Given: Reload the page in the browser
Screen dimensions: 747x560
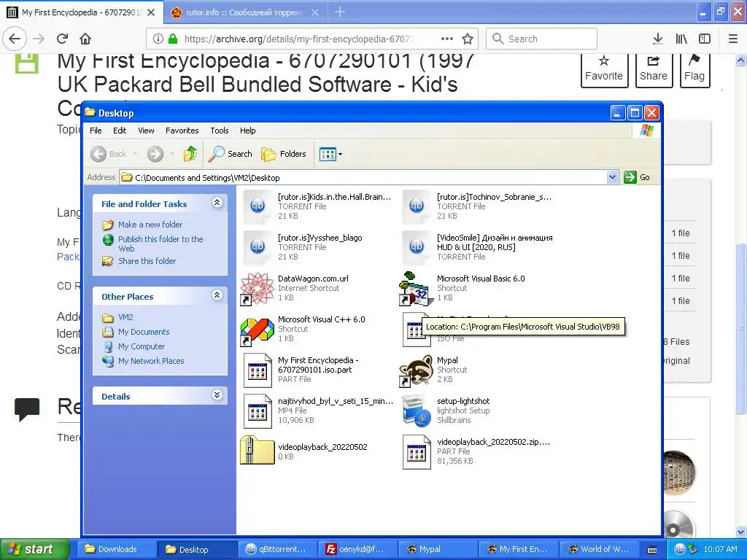Looking at the screenshot, I should click(x=63, y=39).
